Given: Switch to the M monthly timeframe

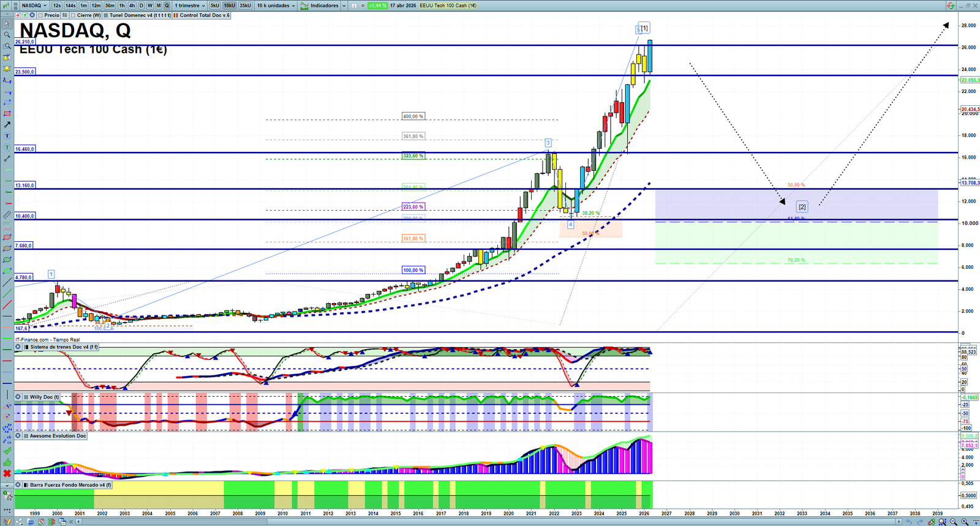Looking at the screenshot, I should tap(158, 6).
